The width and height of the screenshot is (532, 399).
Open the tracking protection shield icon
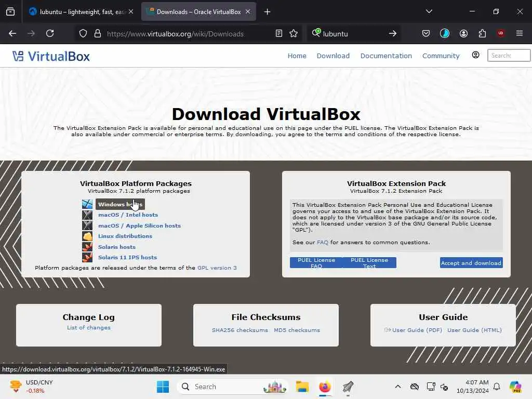pos(83,34)
